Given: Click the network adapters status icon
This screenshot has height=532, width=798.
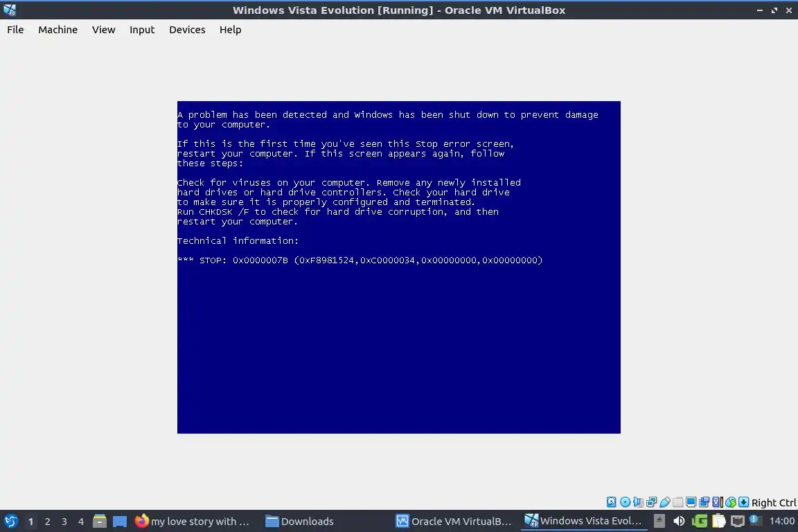Looking at the screenshot, I should point(651,502).
